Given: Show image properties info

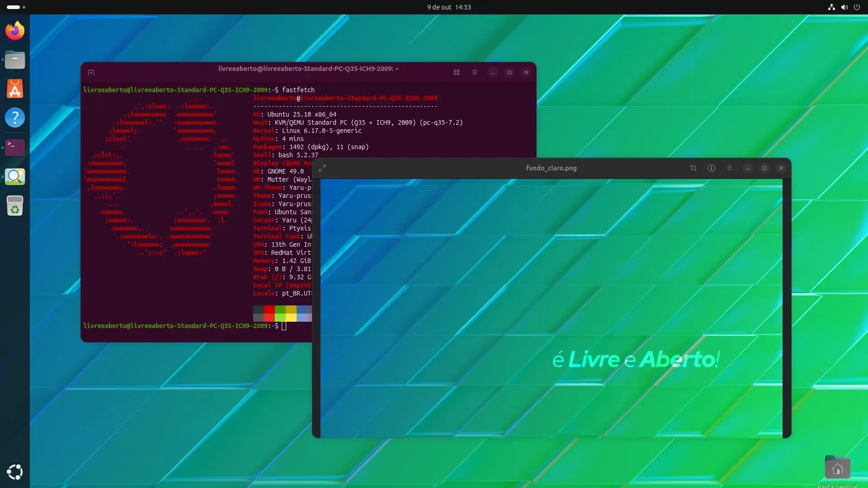Looking at the screenshot, I should pos(712,168).
